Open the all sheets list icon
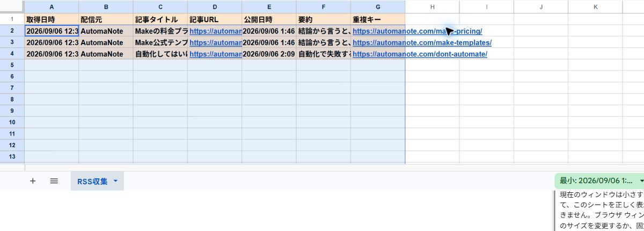Image resolution: width=644 pixels, height=231 pixels. point(54,181)
